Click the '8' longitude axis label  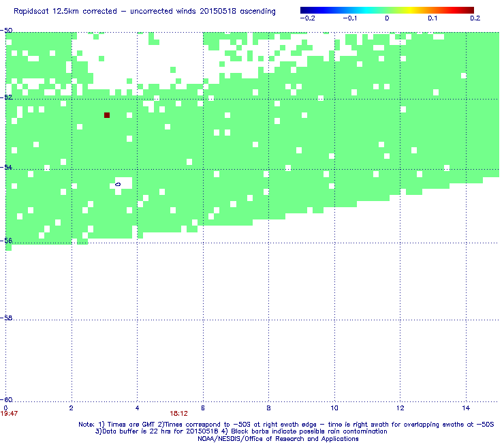pyautogui.click(x=269, y=408)
